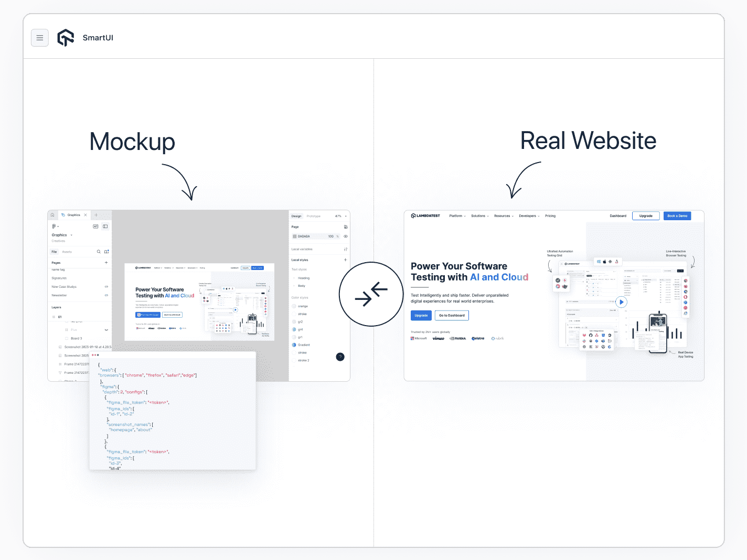The width and height of the screenshot is (747, 560).
Task: Click the blue Upgrade hero button
Action: pyautogui.click(x=421, y=316)
